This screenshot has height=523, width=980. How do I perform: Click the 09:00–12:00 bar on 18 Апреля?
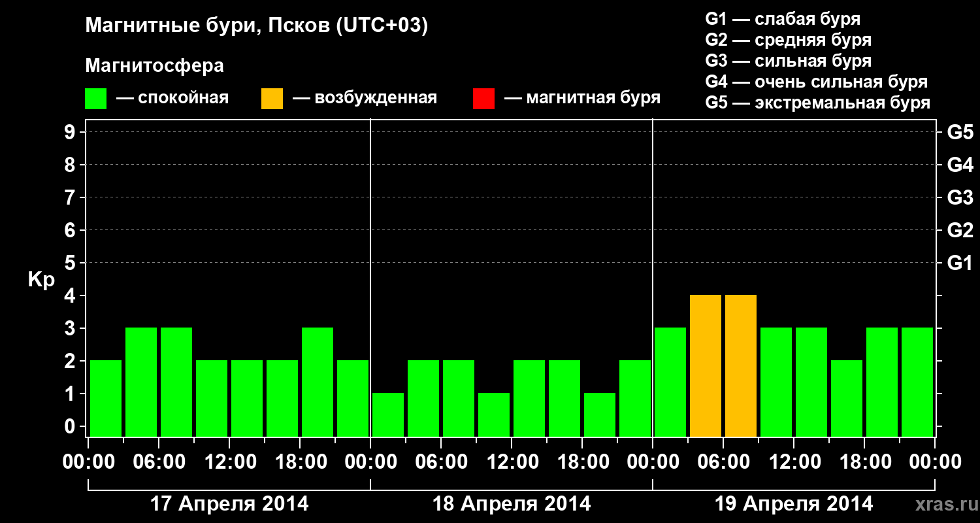[494, 414]
